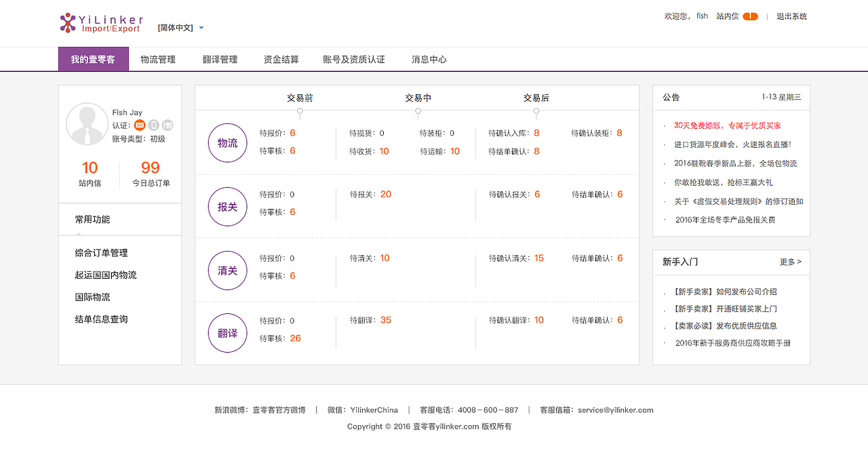The width and height of the screenshot is (868, 472).
Task: Select the 物流 circular service icon
Action: [x=227, y=143]
